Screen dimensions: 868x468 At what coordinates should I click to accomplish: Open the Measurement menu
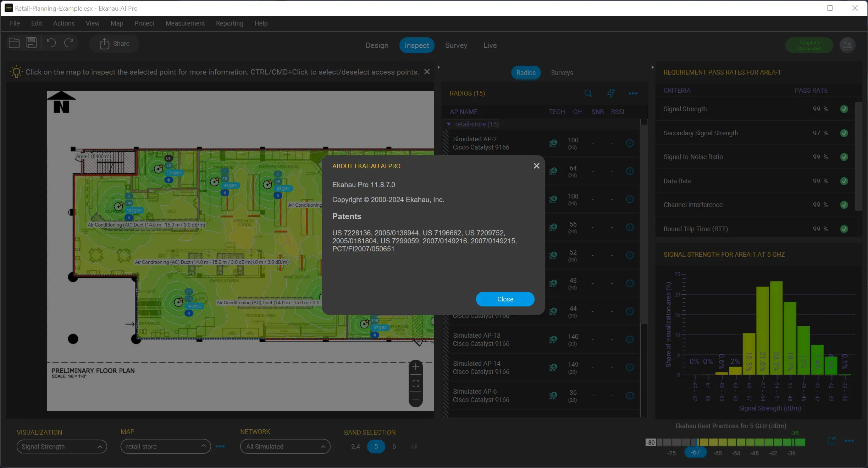click(x=185, y=23)
